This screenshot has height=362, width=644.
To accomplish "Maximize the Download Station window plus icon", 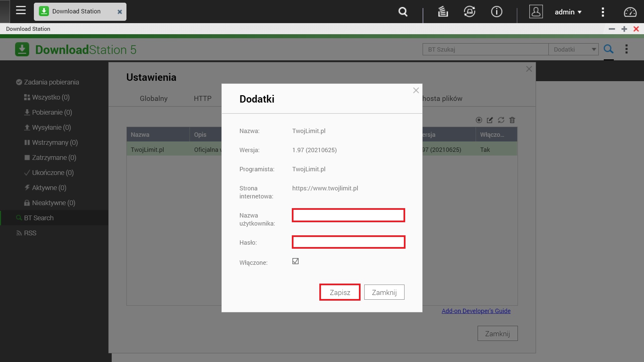I will point(624,29).
